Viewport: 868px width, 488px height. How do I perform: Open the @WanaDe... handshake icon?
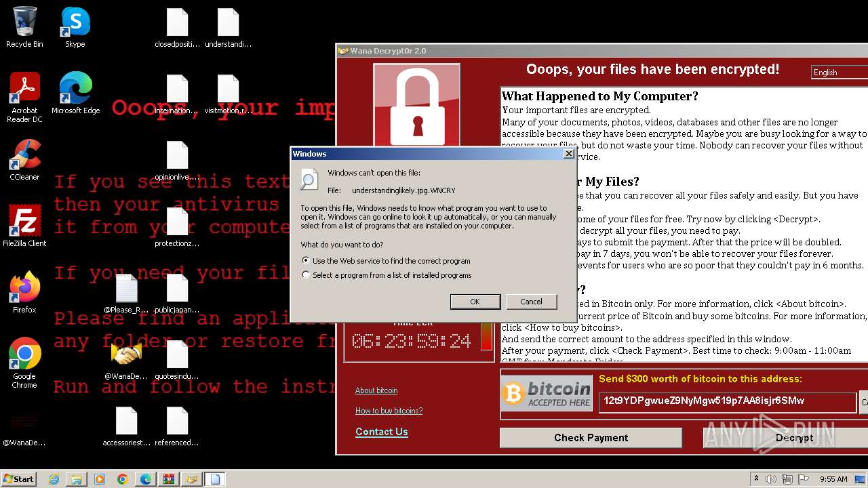pos(126,359)
